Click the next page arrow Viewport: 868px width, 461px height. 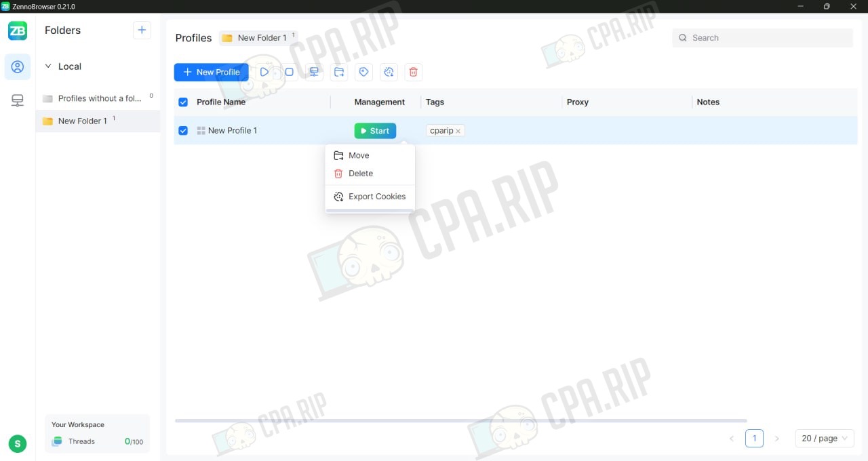point(777,439)
